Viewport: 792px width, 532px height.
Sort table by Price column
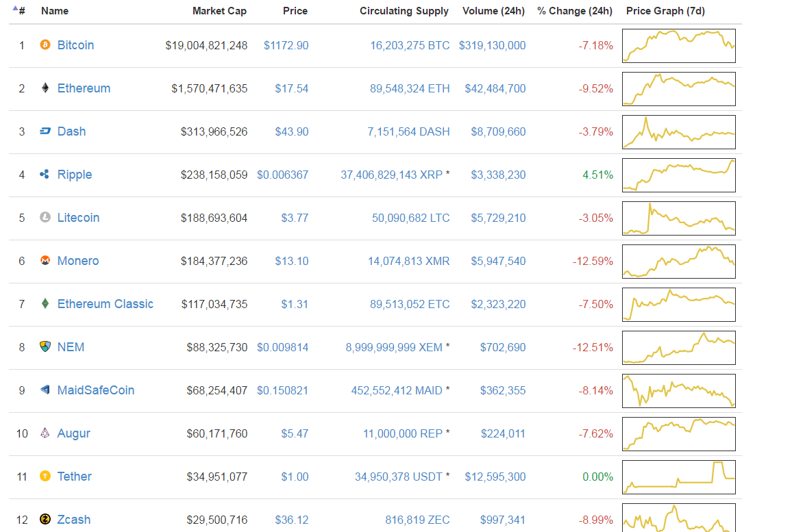click(295, 10)
